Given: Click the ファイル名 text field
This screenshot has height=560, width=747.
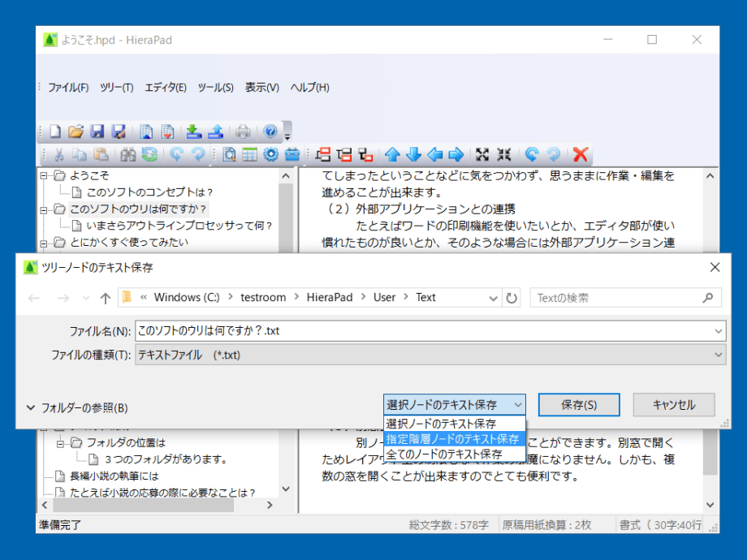Looking at the screenshot, I should click(424, 330).
